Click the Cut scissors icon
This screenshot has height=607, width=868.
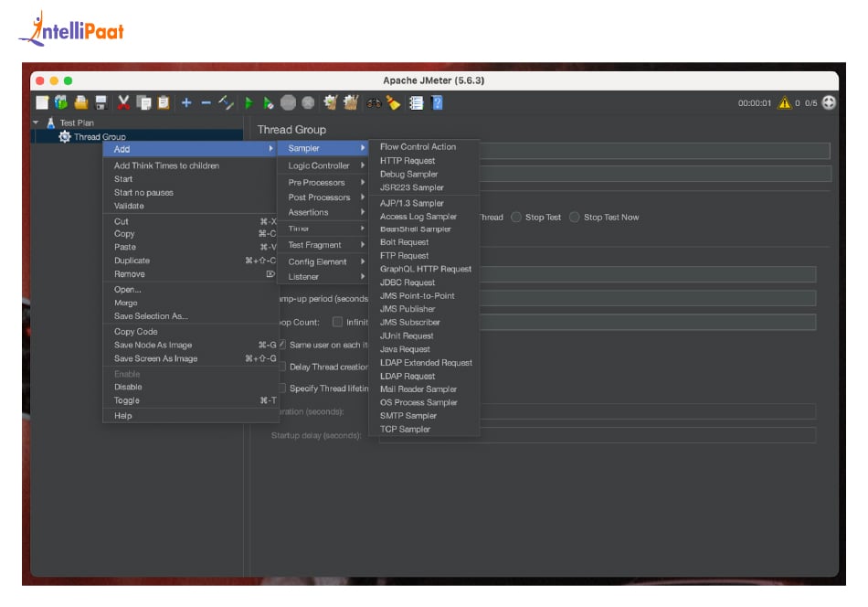pos(123,102)
